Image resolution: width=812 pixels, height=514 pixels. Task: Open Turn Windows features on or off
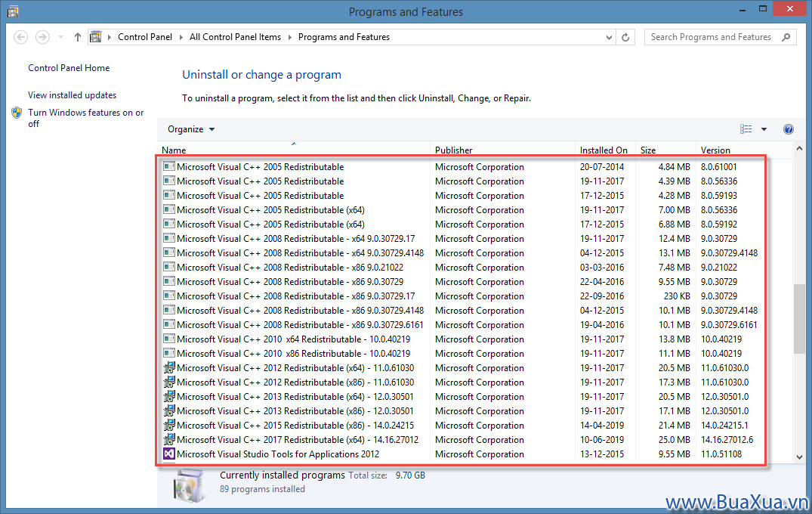[x=86, y=118]
